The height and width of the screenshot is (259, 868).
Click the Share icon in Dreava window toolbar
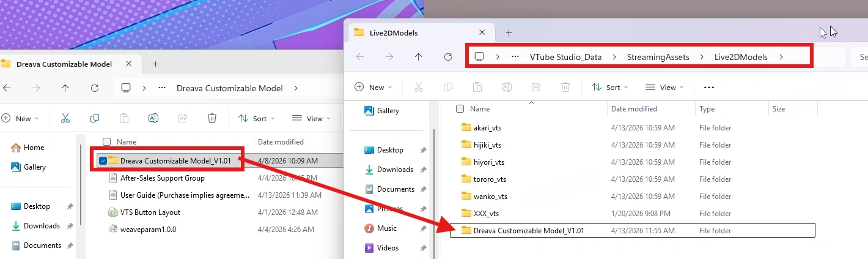pyautogui.click(x=183, y=119)
